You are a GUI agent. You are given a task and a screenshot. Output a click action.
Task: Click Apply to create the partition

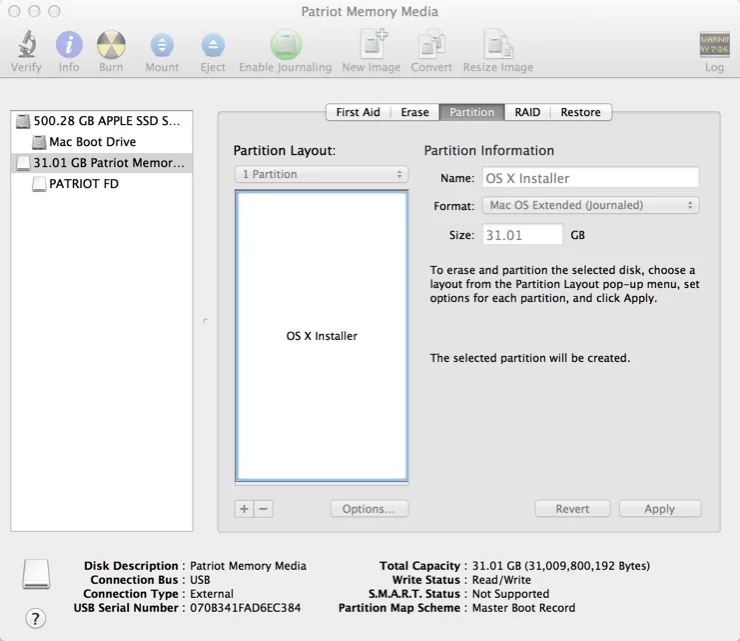[660, 509]
